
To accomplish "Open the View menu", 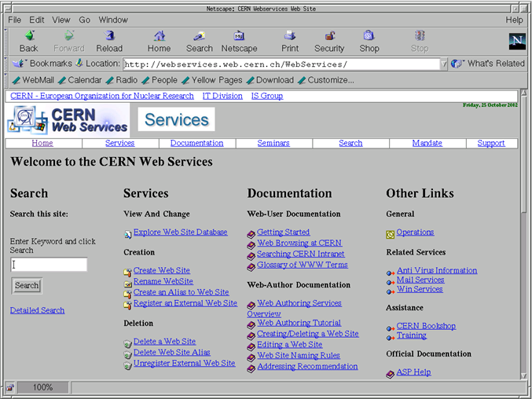I will point(61,20).
